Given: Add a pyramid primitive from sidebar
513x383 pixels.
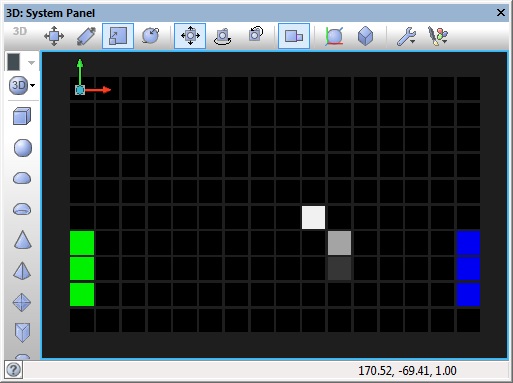Looking at the screenshot, I should click(x=22, y=270).
